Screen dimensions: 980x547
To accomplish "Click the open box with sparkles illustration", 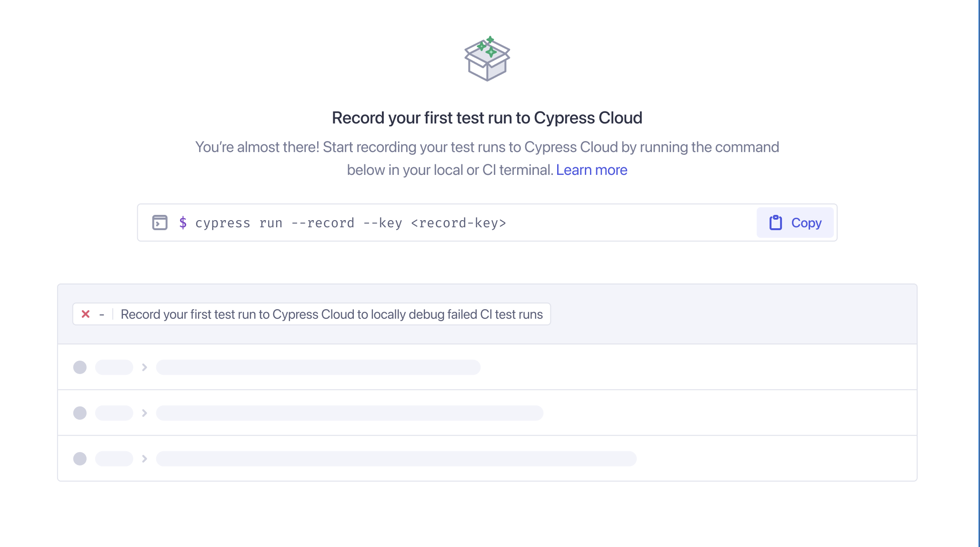I will [x=487, y=59].
